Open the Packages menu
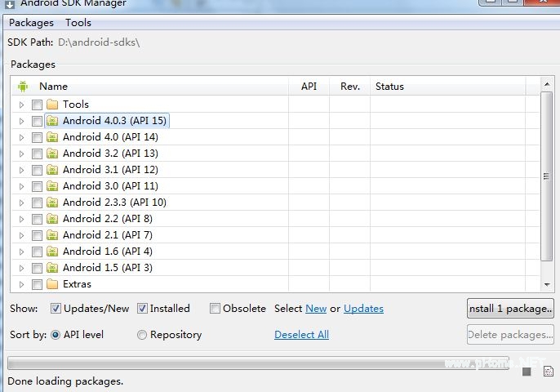Image resolution: width=560 pixels, height=392 pixels. click(x=31, y=23)
